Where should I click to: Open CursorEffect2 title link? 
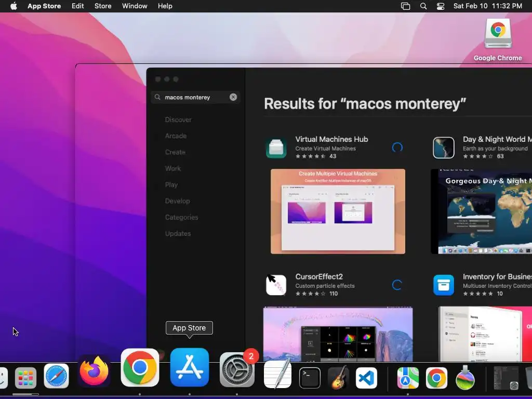point(319,276)
